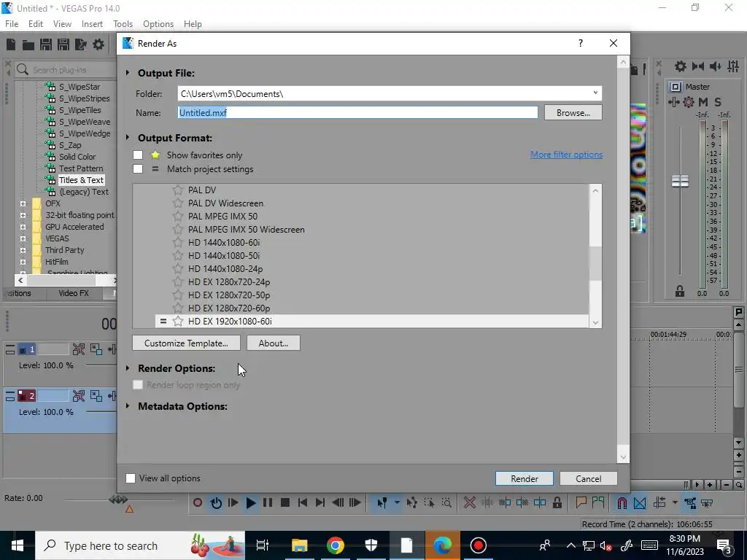Click the Save icon in VEGAS toolbar
The image size is (747, 560).
(x=46, y=44)
